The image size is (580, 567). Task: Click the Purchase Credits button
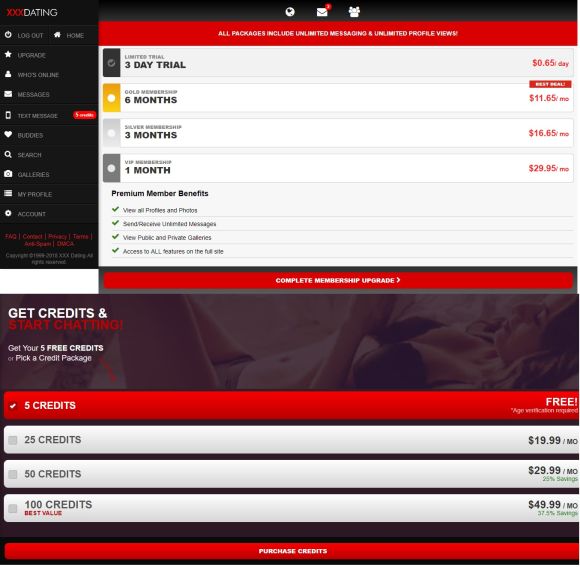[x=292, y=552]
